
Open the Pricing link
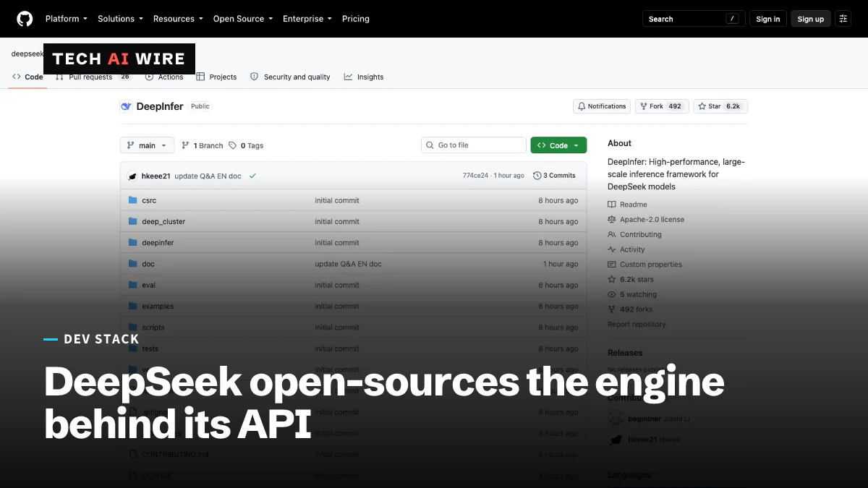(356, 19)
